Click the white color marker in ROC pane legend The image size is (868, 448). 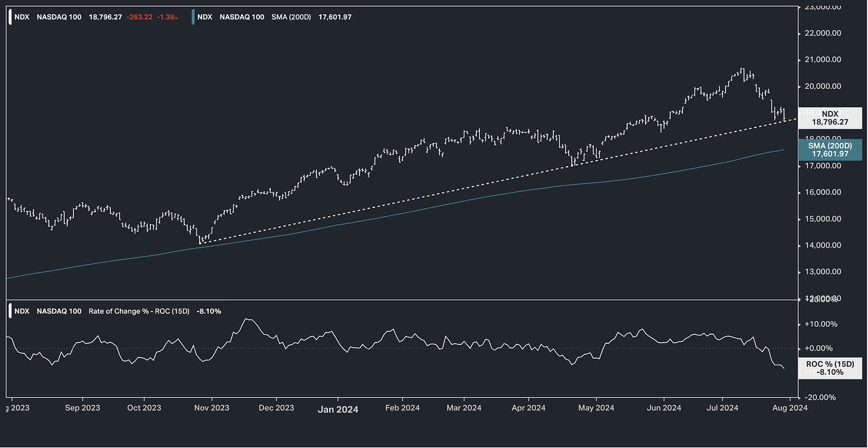[x=11, y=311]
